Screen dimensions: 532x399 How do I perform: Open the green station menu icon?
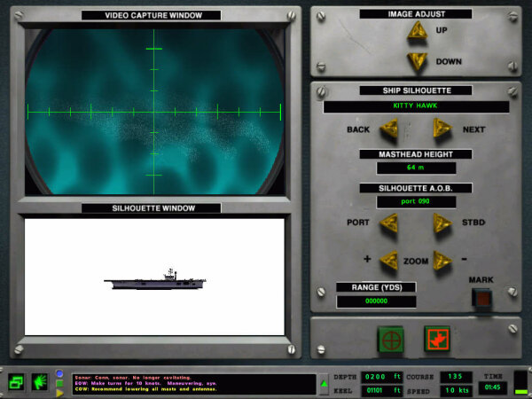point(17,382)
